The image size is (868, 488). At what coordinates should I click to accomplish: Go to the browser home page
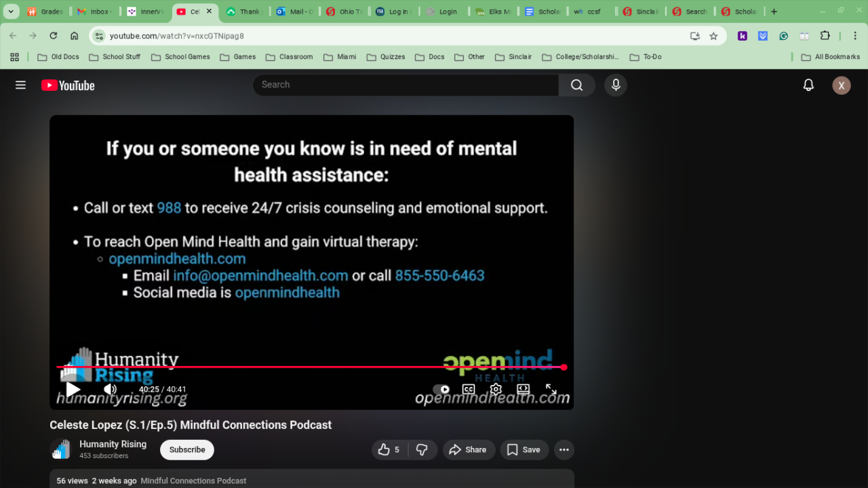coord(75,36)
